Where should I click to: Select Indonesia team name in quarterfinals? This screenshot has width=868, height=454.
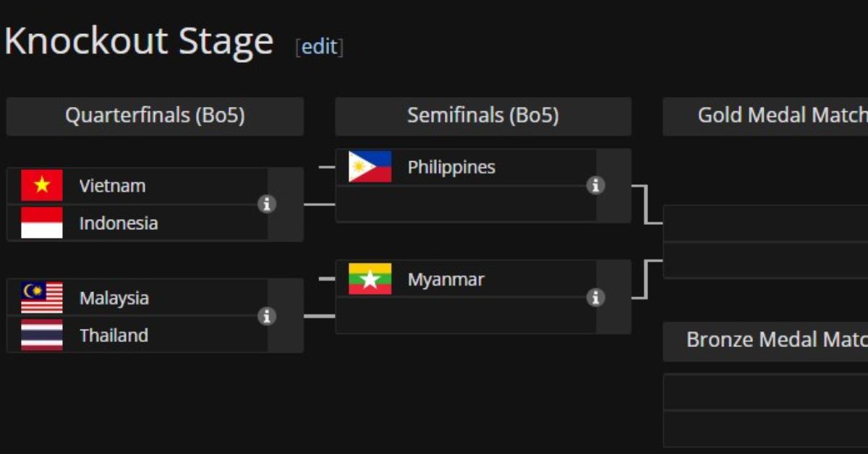[x=118, y=223]
